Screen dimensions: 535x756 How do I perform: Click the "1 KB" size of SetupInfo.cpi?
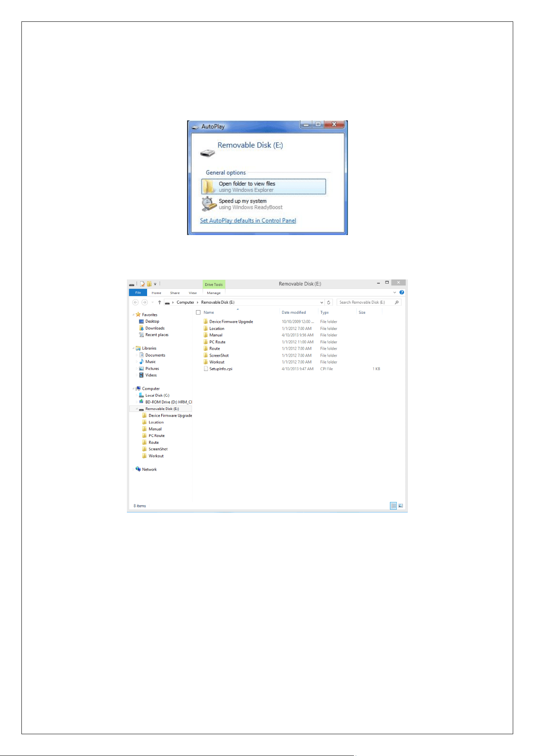(x=376, y=369)
